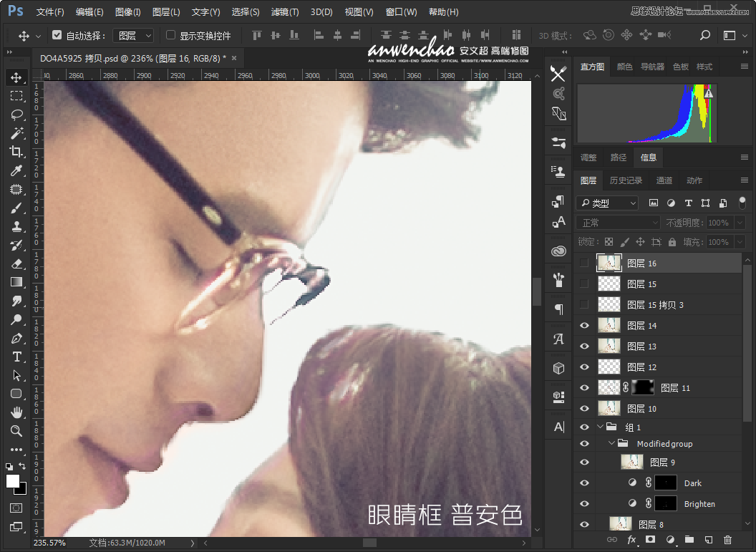
Task: Open the 图层 dropdown in the options bar
Action: pos(136,35)
